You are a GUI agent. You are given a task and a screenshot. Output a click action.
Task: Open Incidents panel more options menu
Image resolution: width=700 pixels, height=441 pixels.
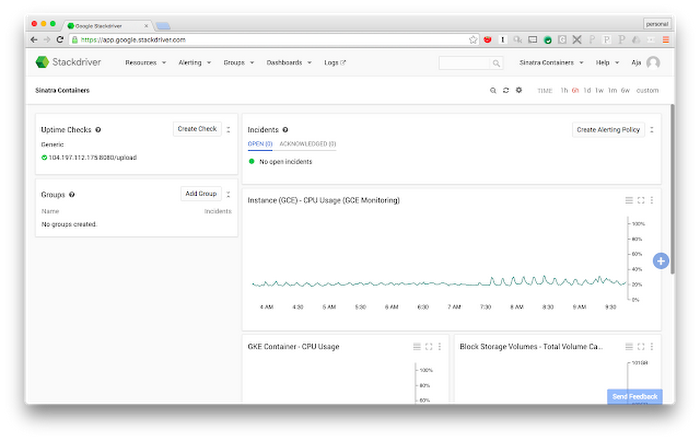652,129
